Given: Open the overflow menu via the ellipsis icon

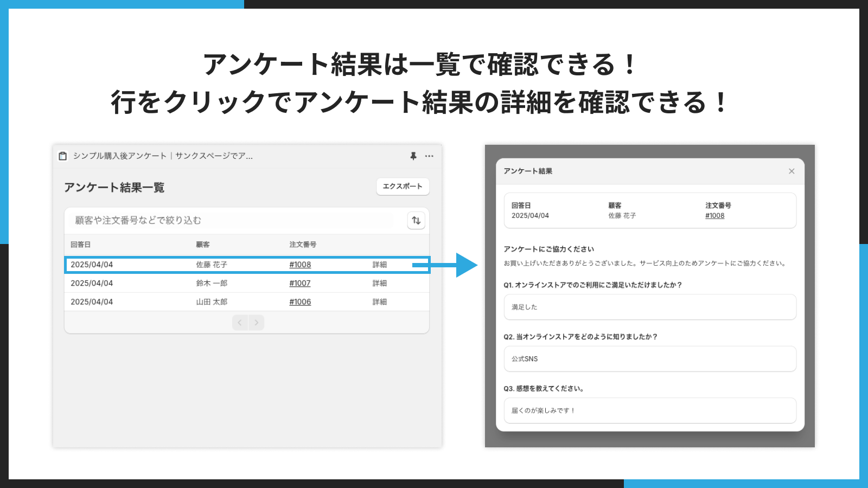Looking at the screenshot, I should click(429, 156).
